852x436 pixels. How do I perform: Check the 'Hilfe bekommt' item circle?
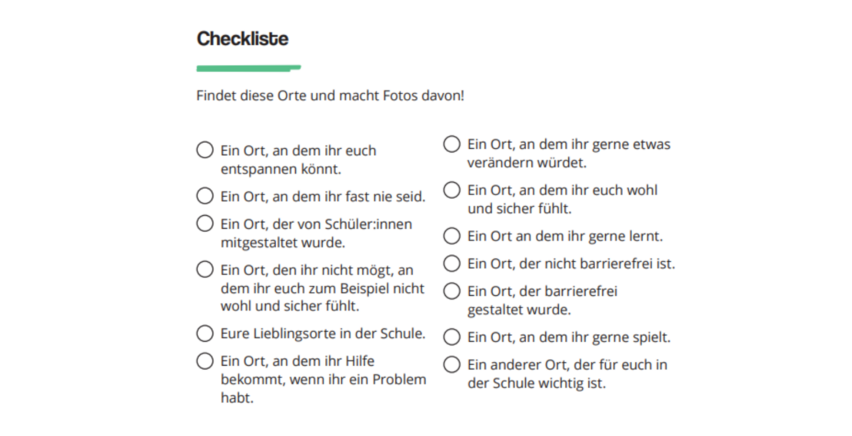click(205, 361)
